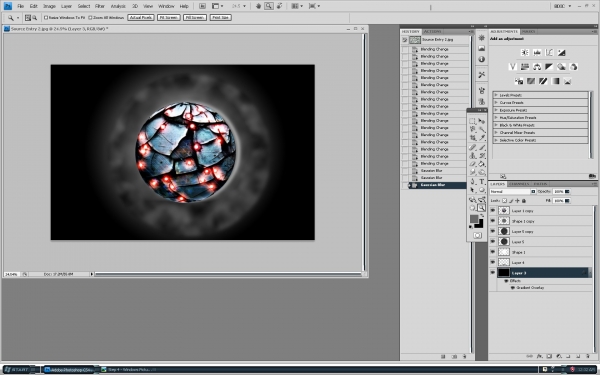This screenshot has height=375, width=600.
Task: Select the Move tool in toolbox
Action: click(x=482, y=121)
